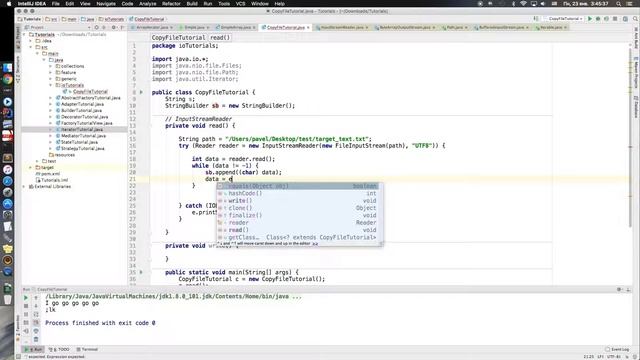Open the search everywhere magnifier in toolbar
Screen dimensions: 640x360
(636, 19)
